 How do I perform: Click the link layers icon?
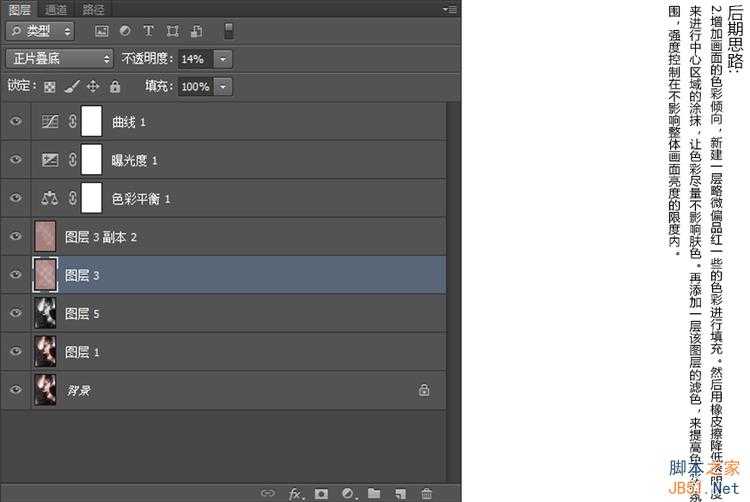pos(268,493)
